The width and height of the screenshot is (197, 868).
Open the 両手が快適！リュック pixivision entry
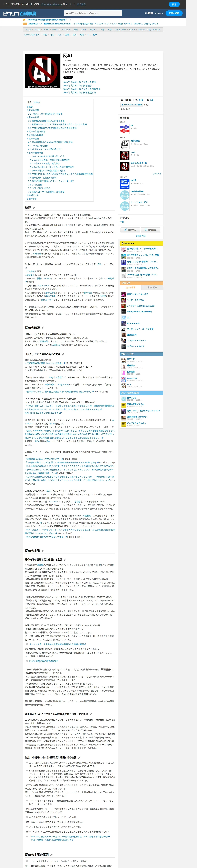pyautogui.click(x=143, y=255)
